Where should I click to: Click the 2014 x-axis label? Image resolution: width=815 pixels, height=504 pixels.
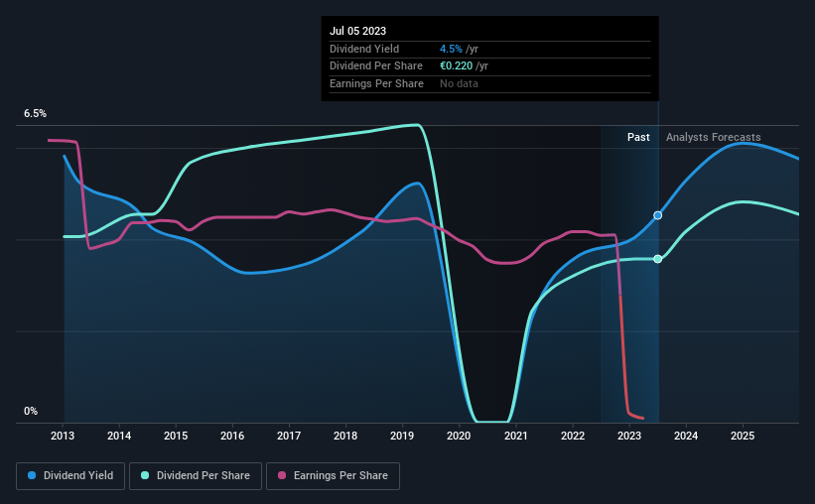119,436
